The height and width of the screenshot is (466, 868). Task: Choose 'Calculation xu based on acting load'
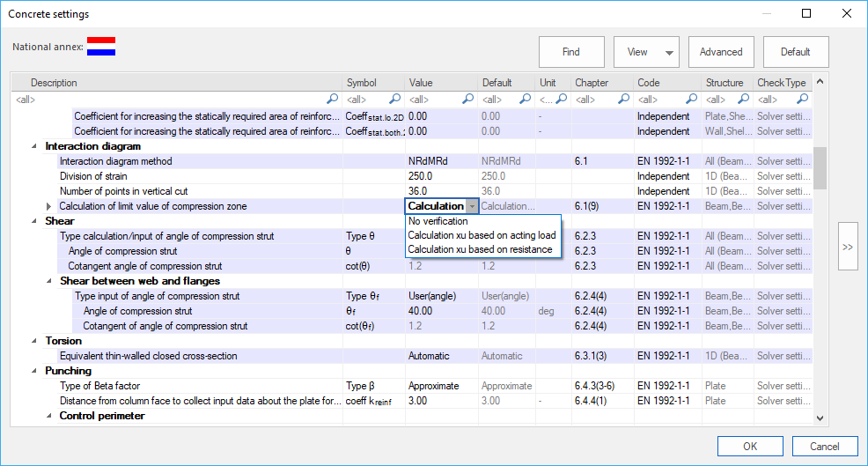(x=482, y=235)
